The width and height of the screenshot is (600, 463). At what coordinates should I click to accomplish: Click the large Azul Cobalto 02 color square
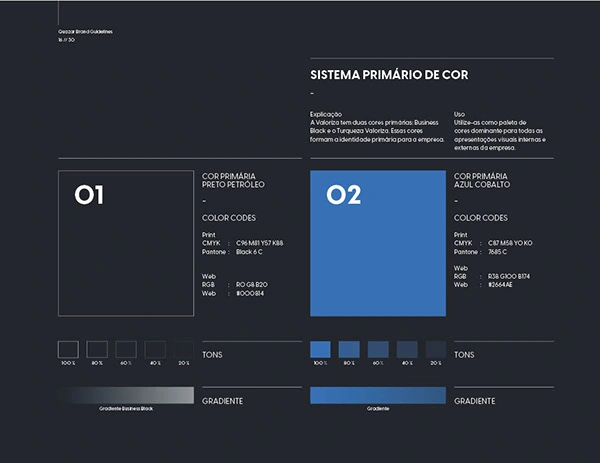click(x=378, y=243)
